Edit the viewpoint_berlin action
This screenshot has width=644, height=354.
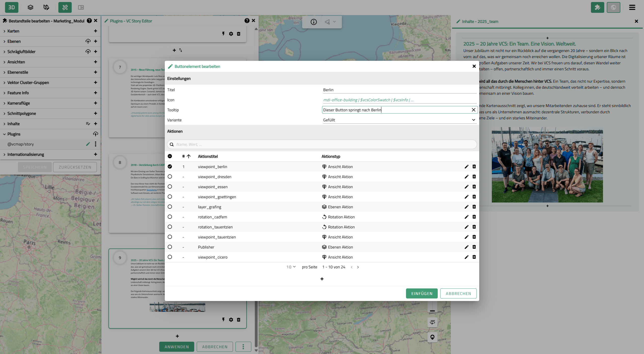click(466, 167)
